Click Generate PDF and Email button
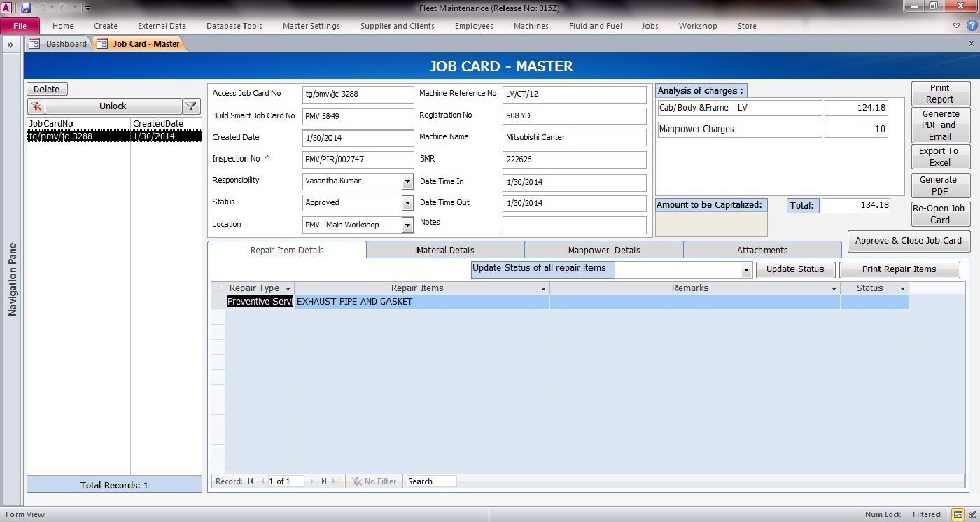Image resolution: width=980 pixels, height=522 pixels. [x=940, y=125]
